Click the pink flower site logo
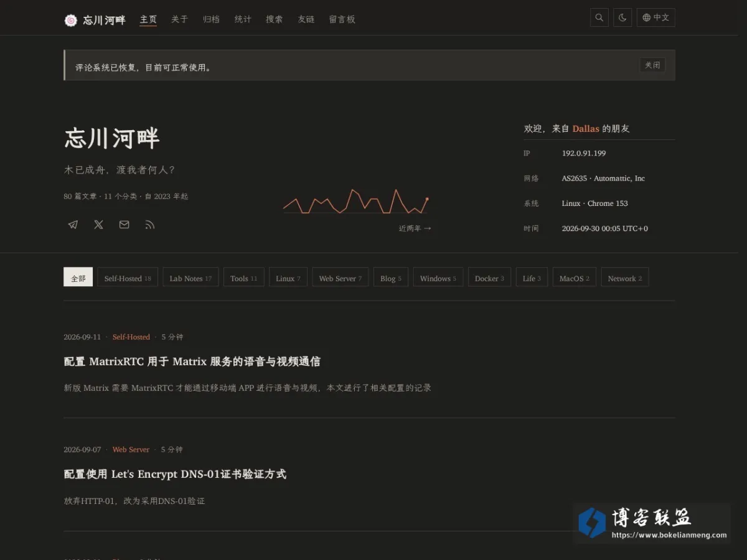This screenshot has height=560, width=747. pyautogui.click(x=71, y=20)
